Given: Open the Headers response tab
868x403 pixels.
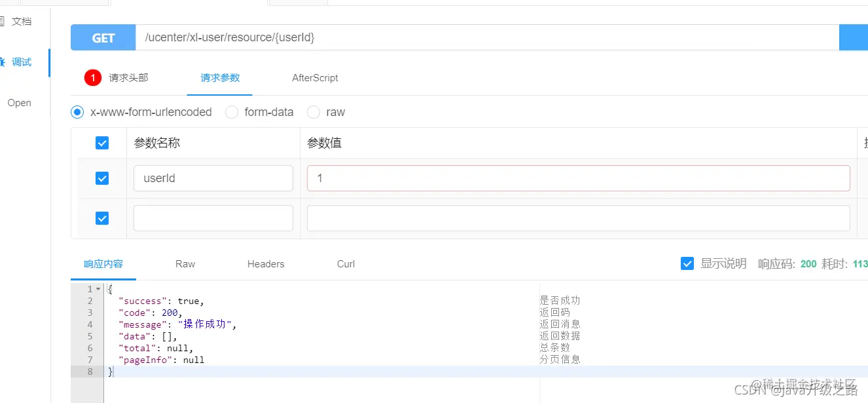Looking at the screenshot, I should click(266, 264).
